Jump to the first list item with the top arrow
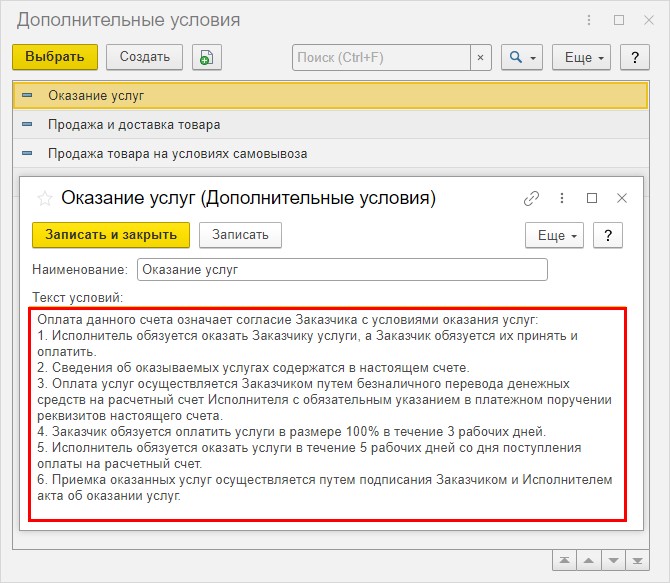 click(564, 560)
